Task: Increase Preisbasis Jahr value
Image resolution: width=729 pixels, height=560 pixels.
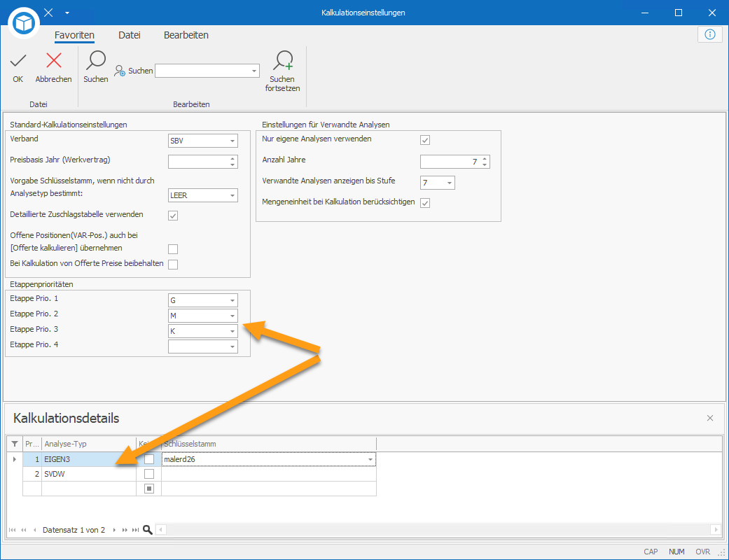Action: pyautogui.click(x=232, y=158)
